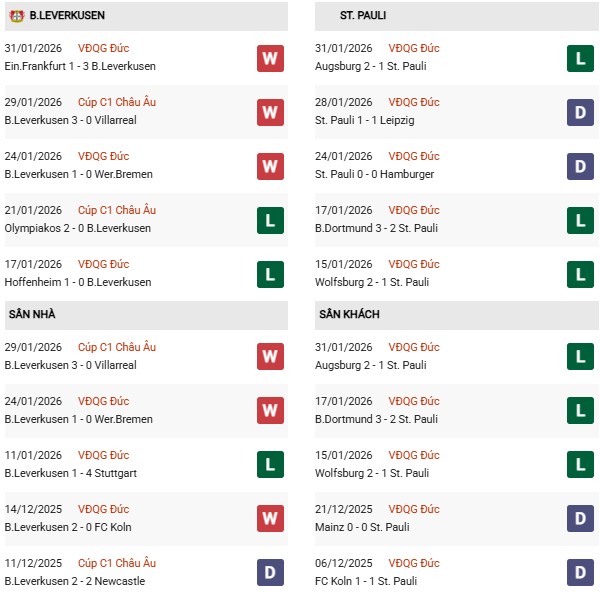Open the B.Dortmund 3-2 St. Pauli recent match
The width and height of the screenshot is (600, 596).
tap(376, 228)
